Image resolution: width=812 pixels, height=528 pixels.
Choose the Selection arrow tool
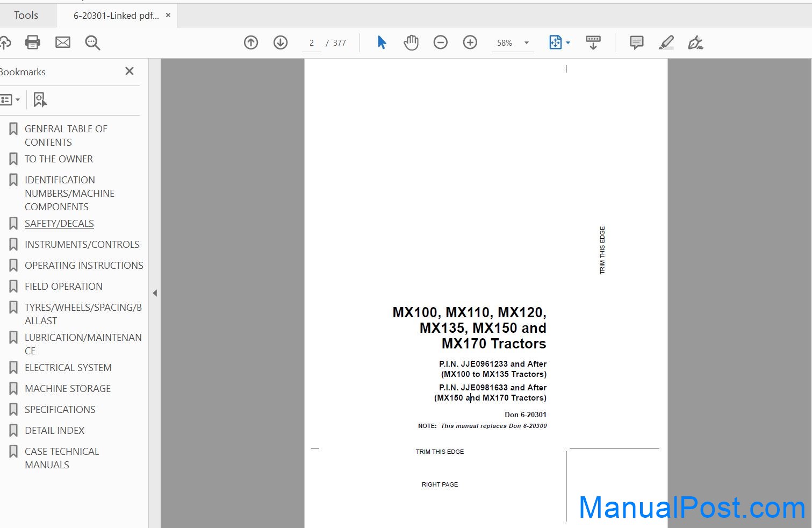(382, 42)
